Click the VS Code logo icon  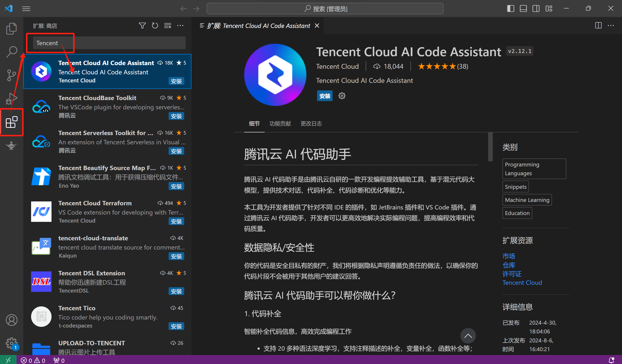click(x=9, y=9)
